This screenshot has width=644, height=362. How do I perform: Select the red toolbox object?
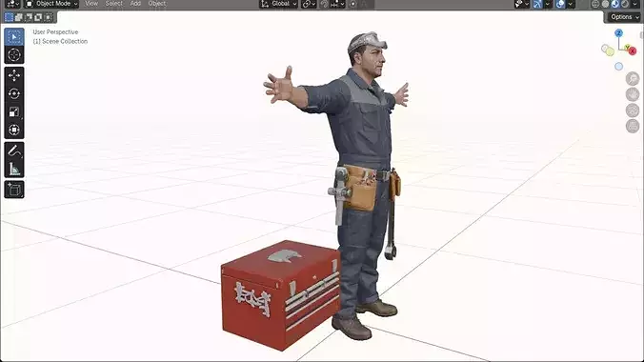[x=280, y=295]
